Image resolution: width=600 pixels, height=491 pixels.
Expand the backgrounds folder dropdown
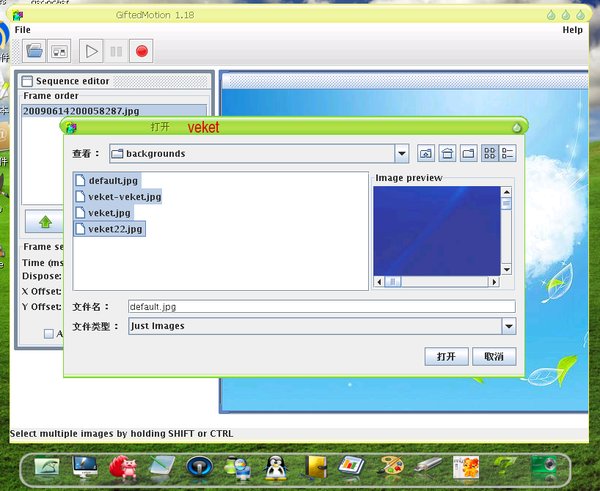(402, 153)
